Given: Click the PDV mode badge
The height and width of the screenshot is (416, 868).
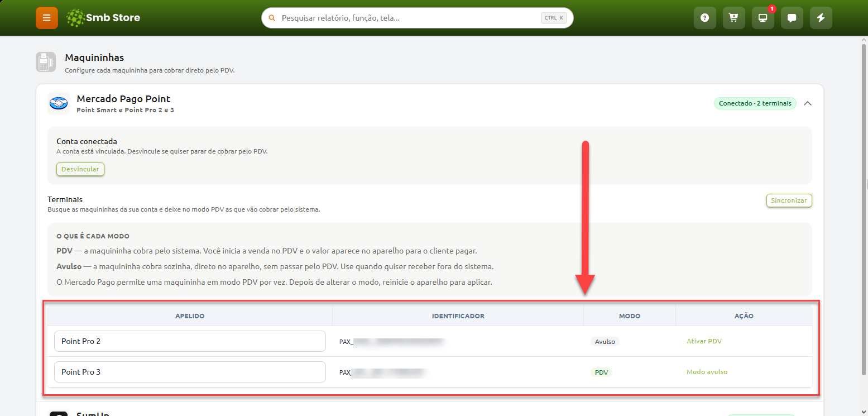Looking at the screenshot, I should (601, 372).
